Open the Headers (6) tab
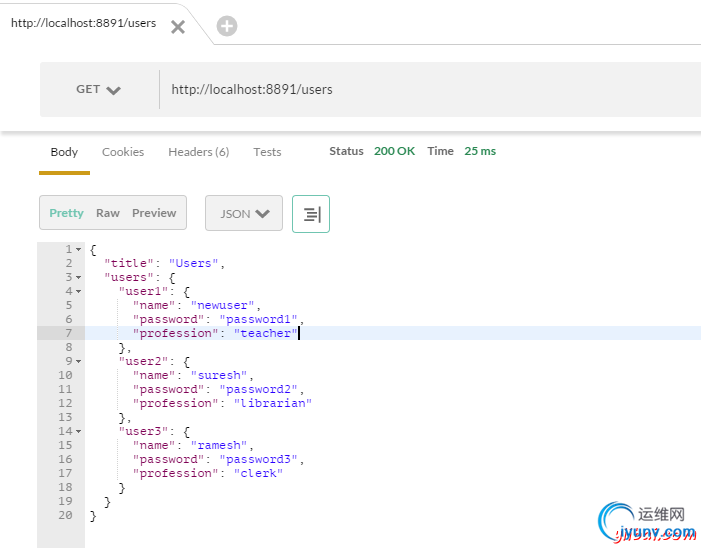The width and height of the screenshot is (701, 548). (198, 152)
